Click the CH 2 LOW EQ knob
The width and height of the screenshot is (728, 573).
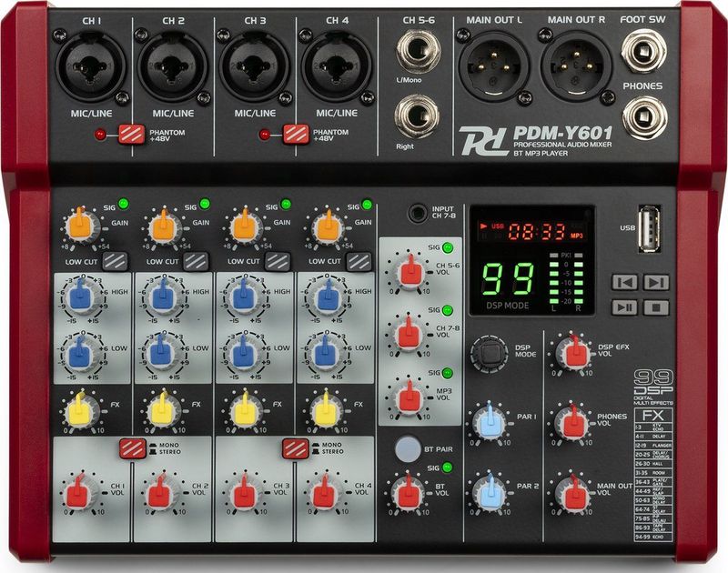coord(162,354)
